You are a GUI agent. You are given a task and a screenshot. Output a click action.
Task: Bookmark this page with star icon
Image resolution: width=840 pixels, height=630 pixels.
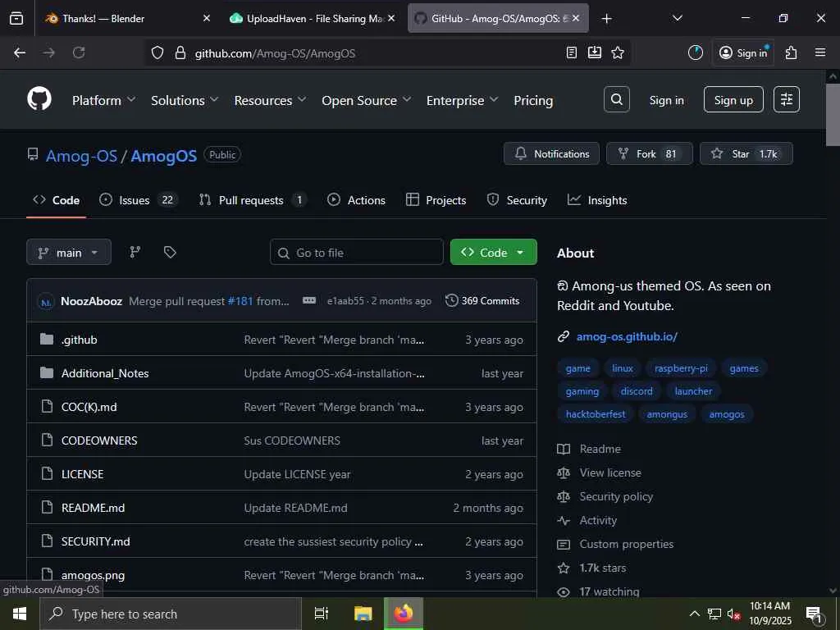[x=618, y=52]
